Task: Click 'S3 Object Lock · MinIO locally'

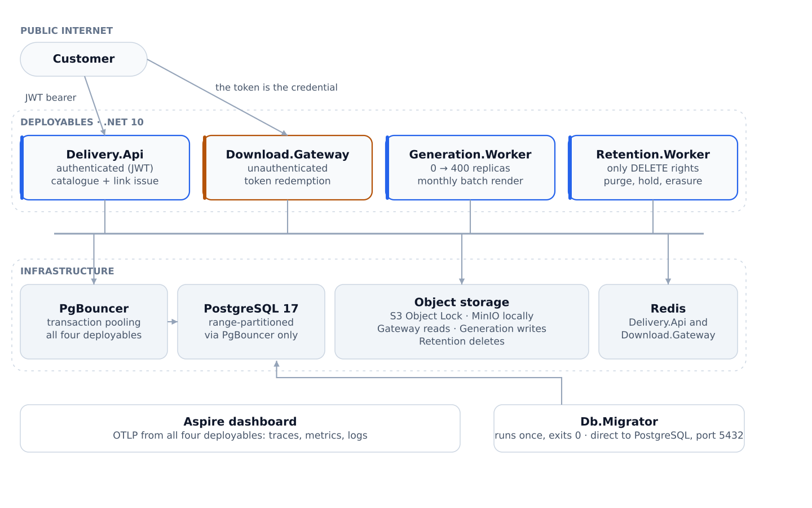Action: point(462,316)
